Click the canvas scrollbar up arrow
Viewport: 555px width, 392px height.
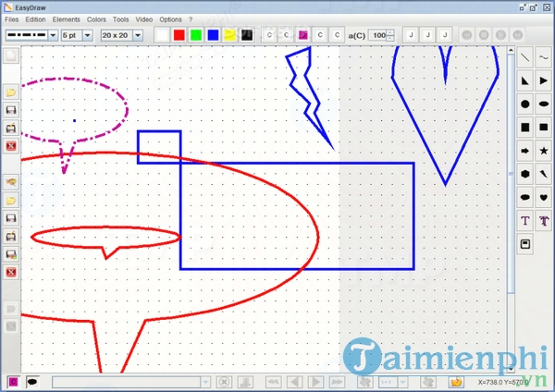click(x=511, y=50)
